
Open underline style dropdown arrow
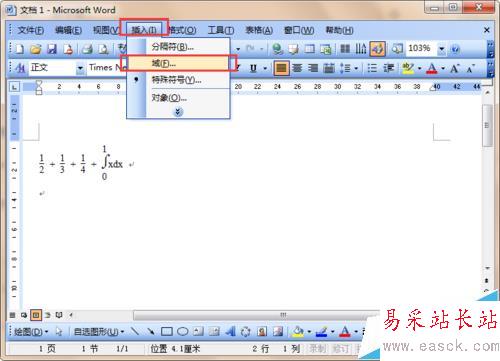(x=265, y=69)
